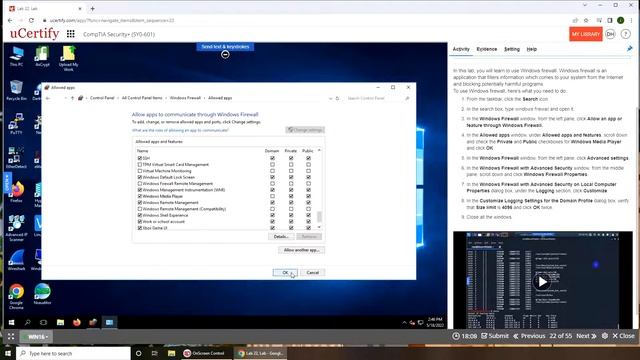Screen dimensions: 640x360
Task: Click Submit in the lab bottom bar
Action: click(495, 336)
